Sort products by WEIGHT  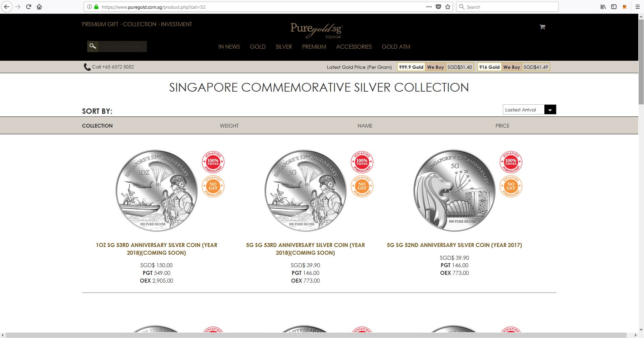[229, 126]
